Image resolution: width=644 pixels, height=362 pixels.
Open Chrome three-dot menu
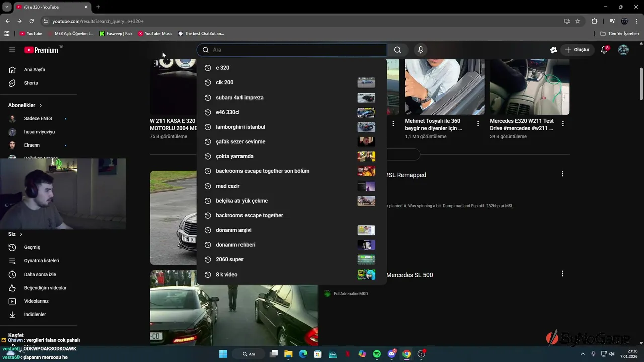click(636, 21)
